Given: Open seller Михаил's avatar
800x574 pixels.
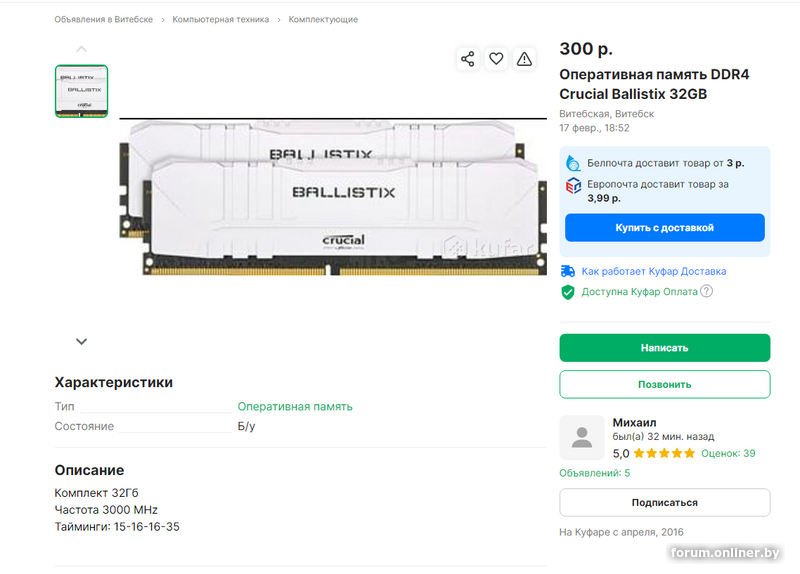Looking at the screenshot, I should (581, 437).
